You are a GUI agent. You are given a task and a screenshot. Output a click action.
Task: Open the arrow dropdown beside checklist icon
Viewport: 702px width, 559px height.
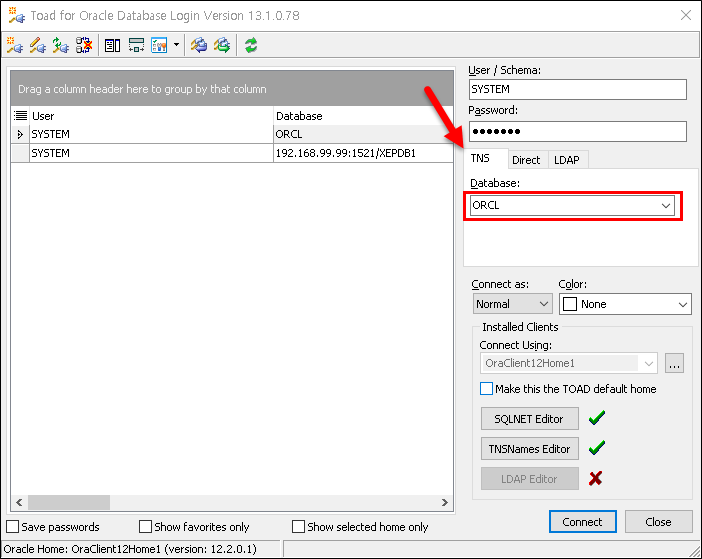pos(176,45)
